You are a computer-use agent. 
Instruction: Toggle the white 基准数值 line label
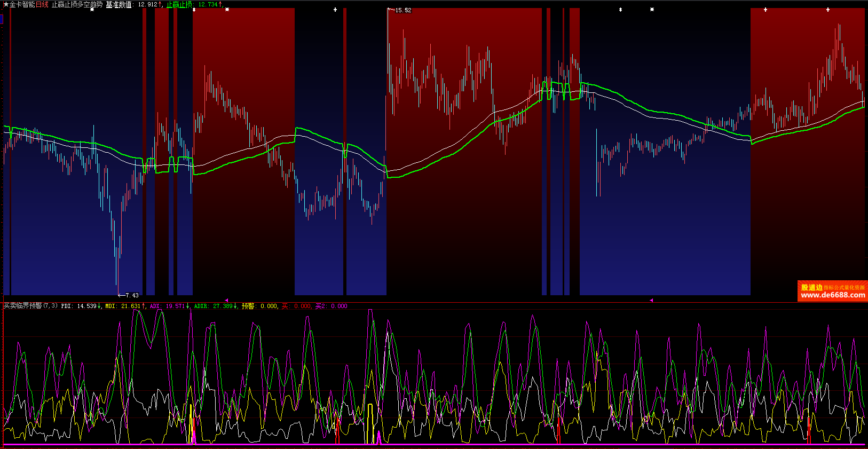119,4
